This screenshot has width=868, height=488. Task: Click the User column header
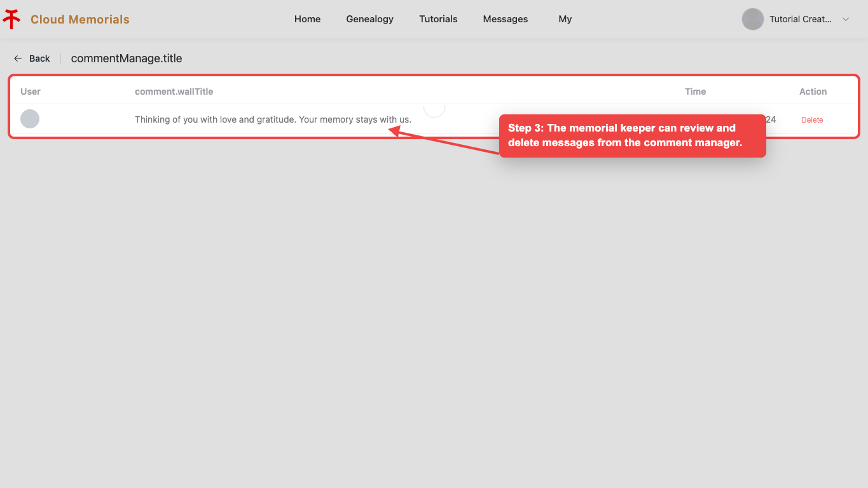[31, 91]
